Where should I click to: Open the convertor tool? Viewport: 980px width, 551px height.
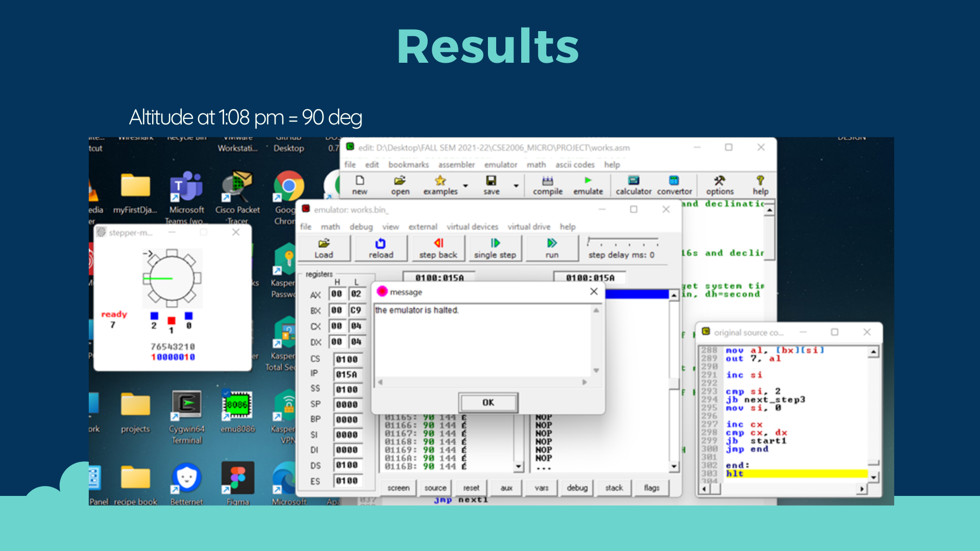click(674, 185)
